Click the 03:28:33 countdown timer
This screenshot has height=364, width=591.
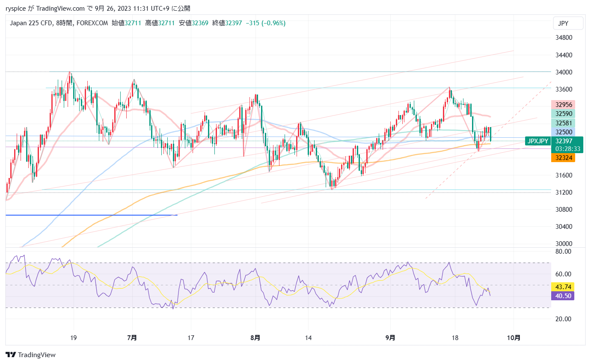(x=567, y=149)
